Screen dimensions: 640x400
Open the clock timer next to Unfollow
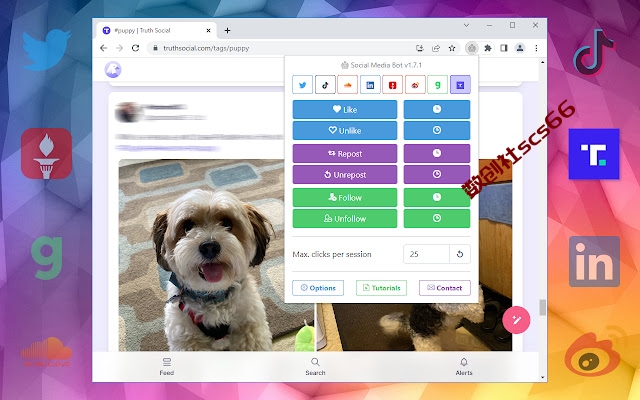[x=437, y=219]
